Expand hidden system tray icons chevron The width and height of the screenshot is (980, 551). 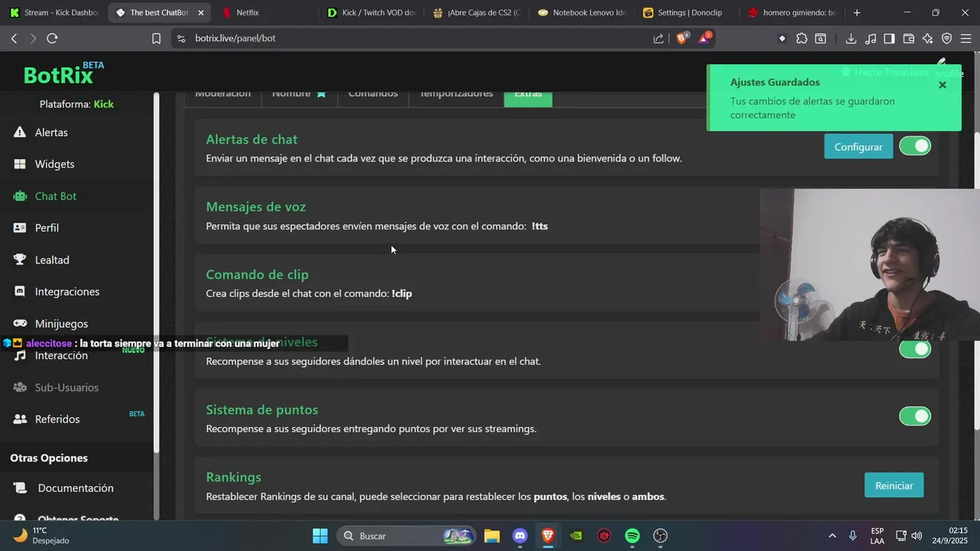[x=832, y=536]
